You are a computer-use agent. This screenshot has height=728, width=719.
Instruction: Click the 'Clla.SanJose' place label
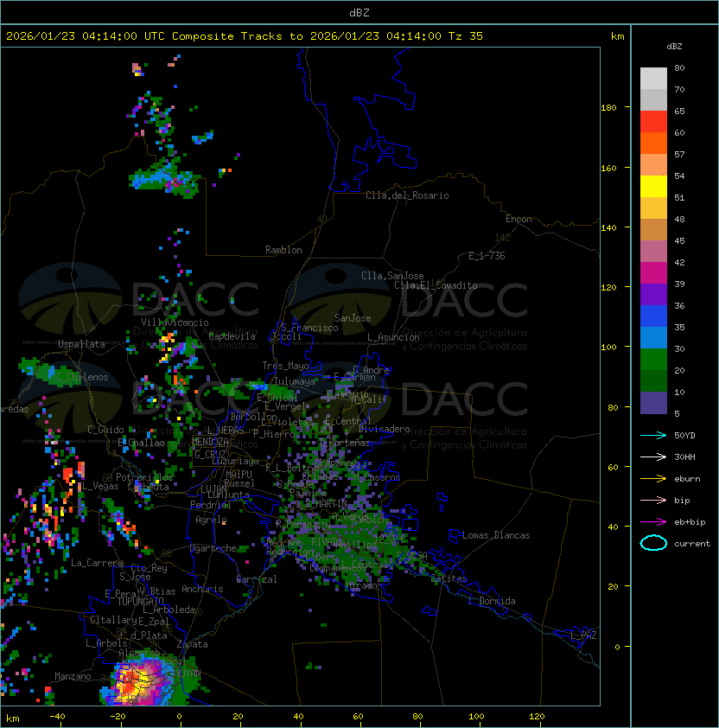392,276
